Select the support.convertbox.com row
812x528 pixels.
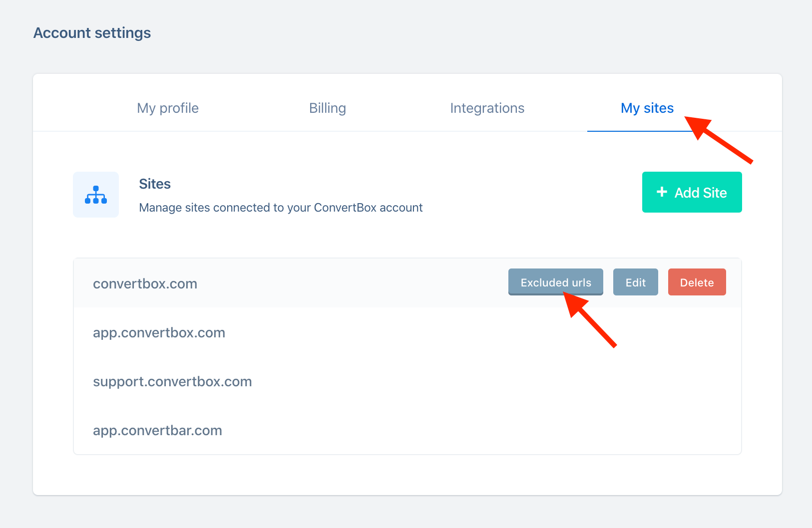coord(407,381)
